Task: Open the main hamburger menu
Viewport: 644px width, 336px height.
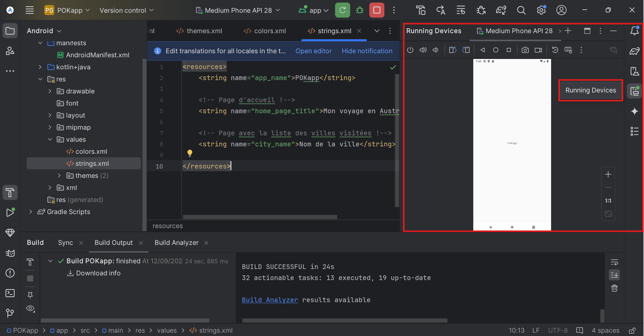Action: [x=30, y=10]
